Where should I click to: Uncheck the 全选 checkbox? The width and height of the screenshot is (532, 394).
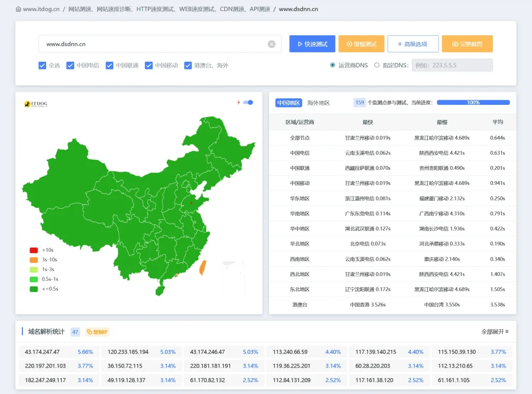(x=43, y=65)
